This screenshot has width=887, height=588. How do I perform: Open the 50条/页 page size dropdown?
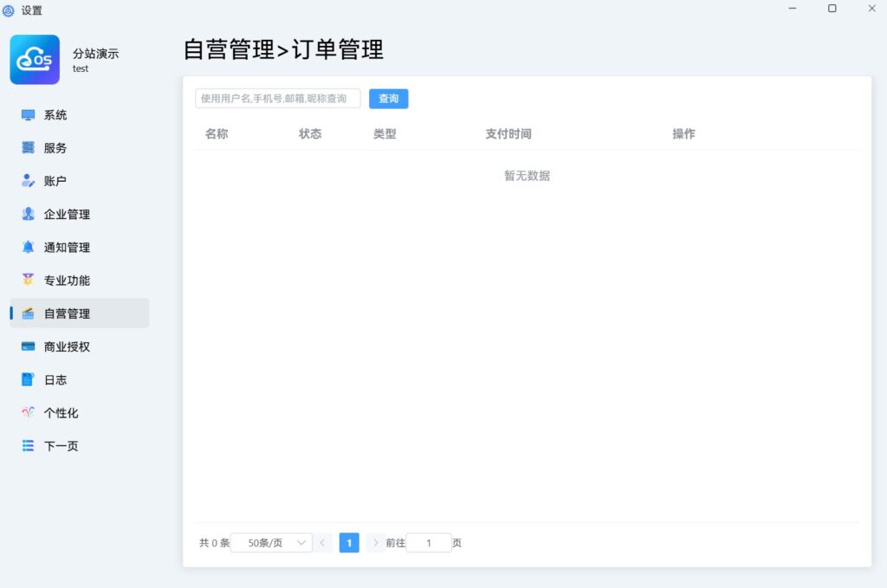pyautogui.click(x=271, y=542)
